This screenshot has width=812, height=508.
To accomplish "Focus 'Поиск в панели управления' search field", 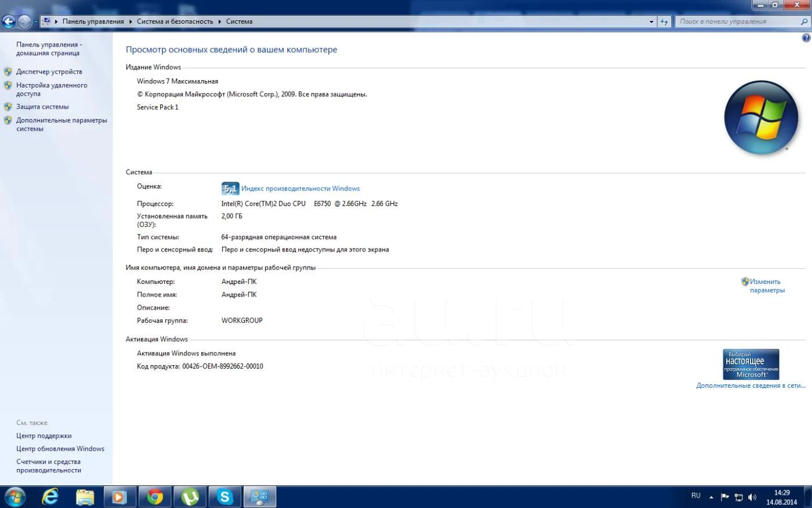I will click(x=738, y=21).
